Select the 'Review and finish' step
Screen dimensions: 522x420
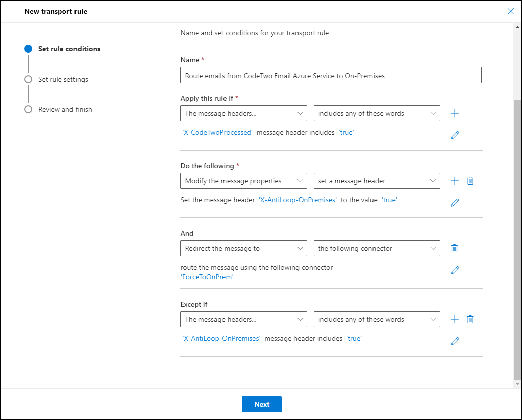coord(65,109)
